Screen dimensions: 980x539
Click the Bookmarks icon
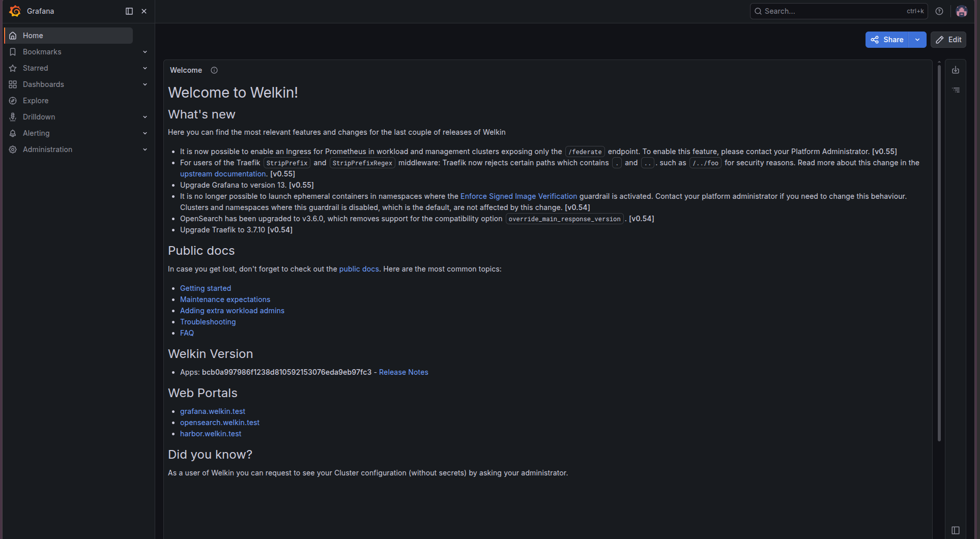(13, 52)
